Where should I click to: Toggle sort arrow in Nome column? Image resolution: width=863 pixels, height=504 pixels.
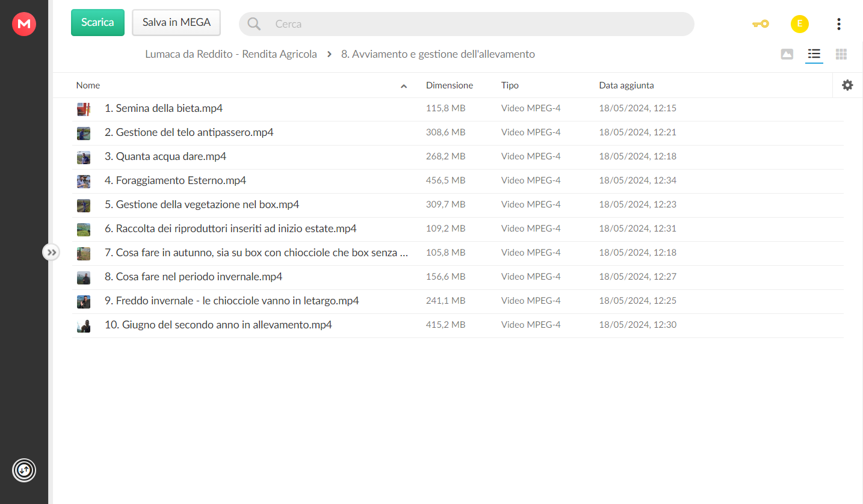click(x=404, y=86)
